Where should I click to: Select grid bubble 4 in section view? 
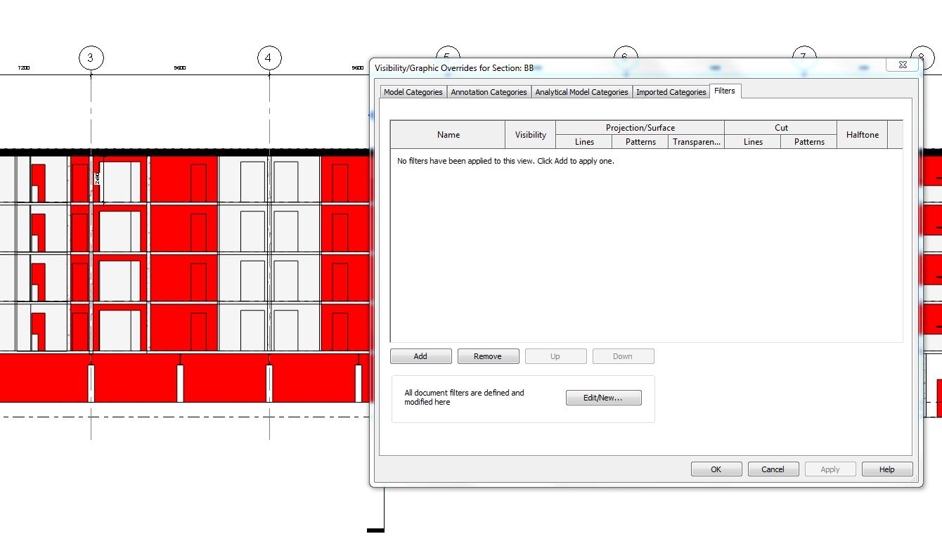tap(269, 58)
